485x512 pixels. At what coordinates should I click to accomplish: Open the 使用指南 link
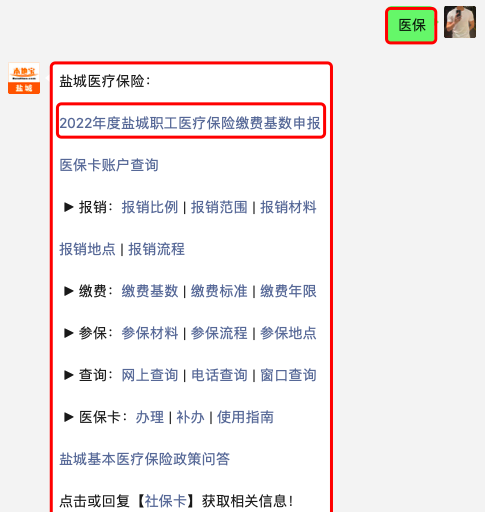[x=245, y=417]
